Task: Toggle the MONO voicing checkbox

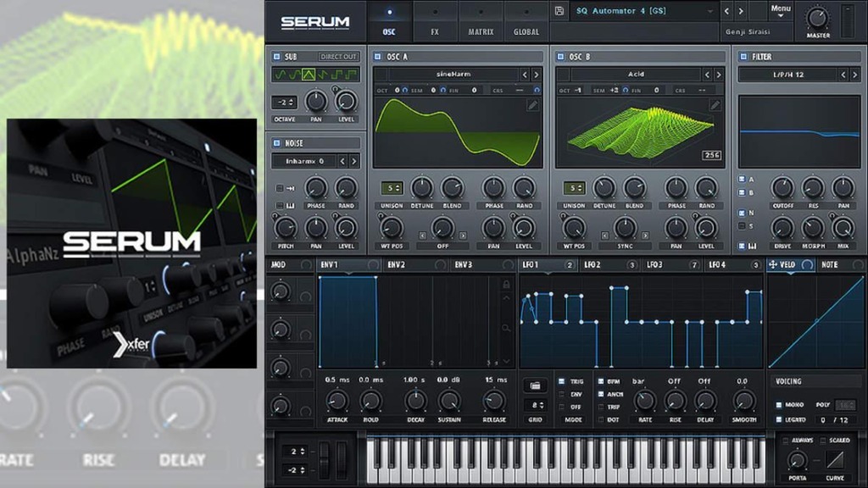Action: [779, 404]
